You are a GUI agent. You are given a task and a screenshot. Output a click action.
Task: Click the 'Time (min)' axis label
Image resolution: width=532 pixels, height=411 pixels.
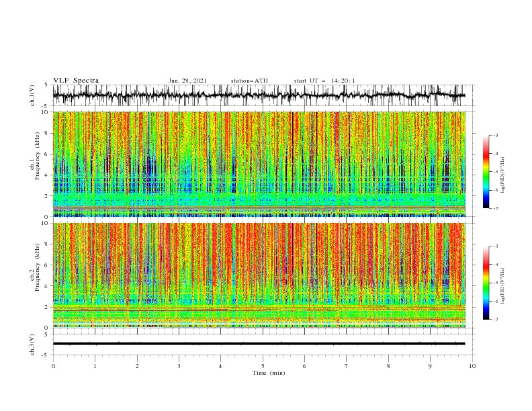(x=269, y=373)
